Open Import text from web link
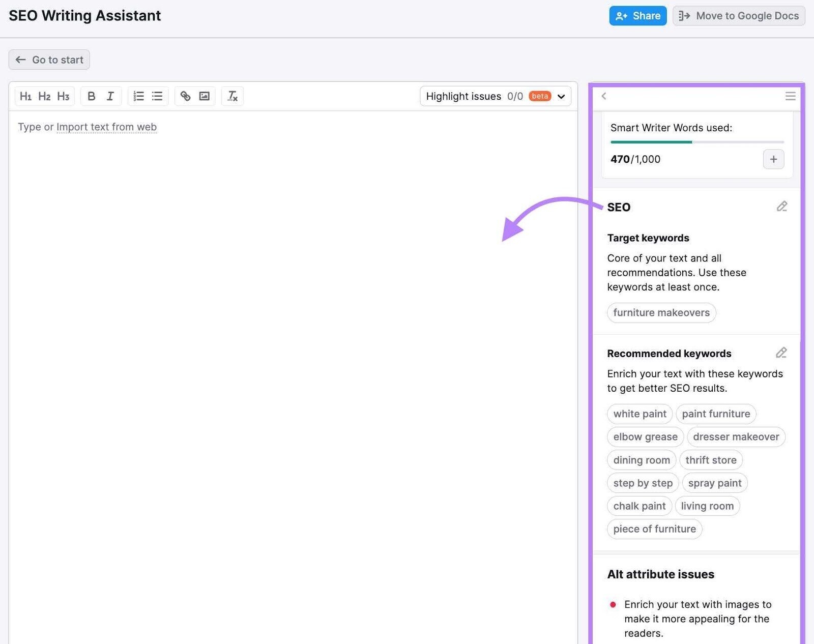Screen dimensions: 814x644 (x=106, y=127)
